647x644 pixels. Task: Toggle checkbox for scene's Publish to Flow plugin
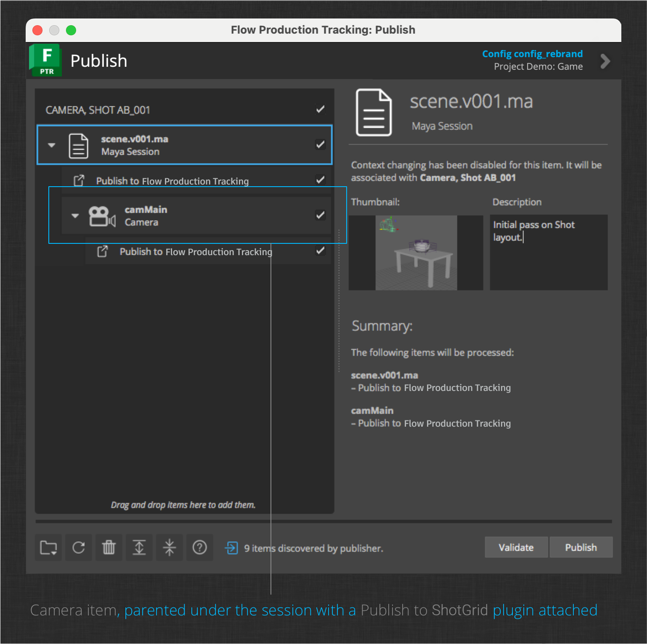pyautogui.click(x=321, y=180)
